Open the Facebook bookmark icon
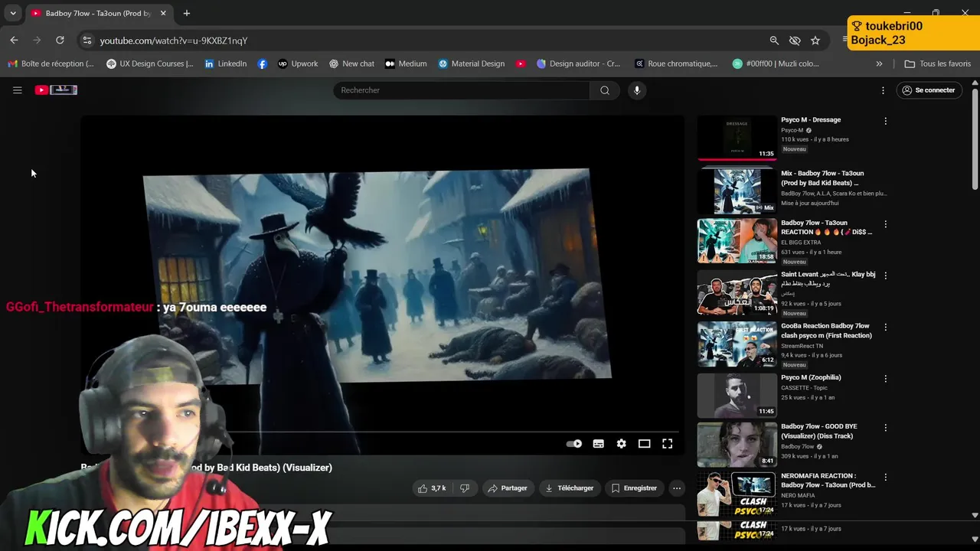Screen dimensions: 980x551 point(263,64)
